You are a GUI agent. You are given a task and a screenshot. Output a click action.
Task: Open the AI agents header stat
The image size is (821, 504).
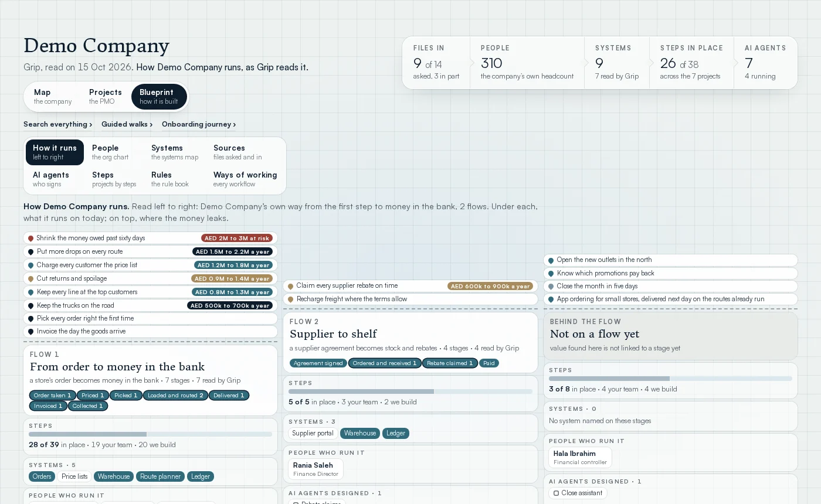point(765,63)
